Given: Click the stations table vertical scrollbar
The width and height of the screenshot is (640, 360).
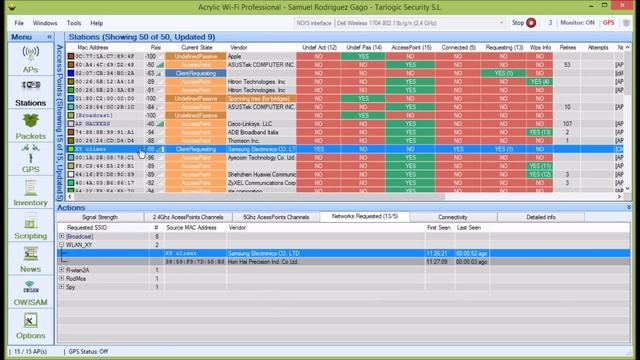Looking at the screenshot, I should (628, 73).
